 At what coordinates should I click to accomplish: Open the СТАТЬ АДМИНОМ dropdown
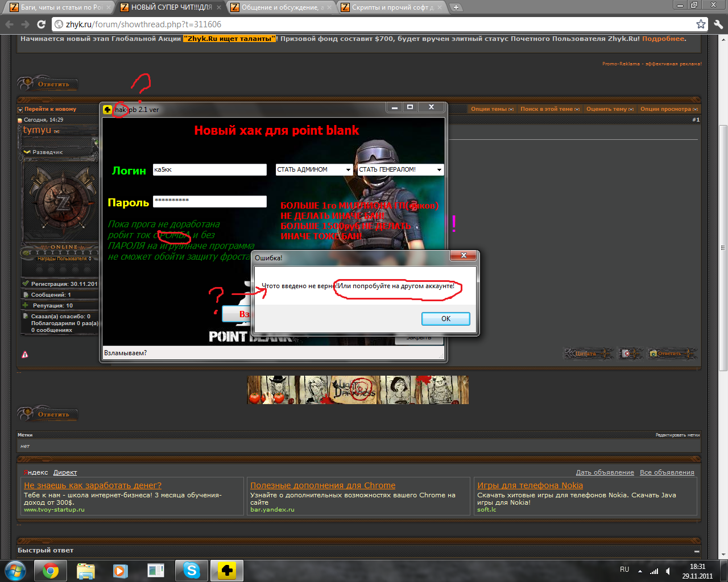[314, 169]
